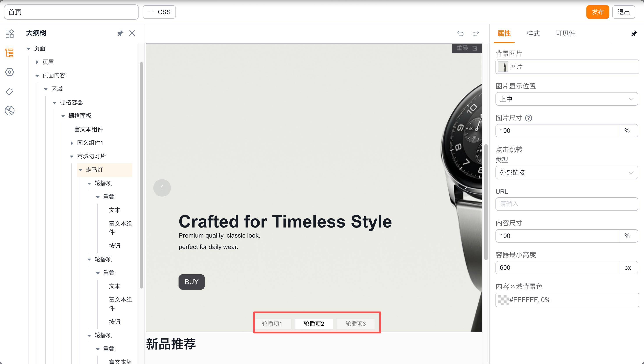
Task: Open the globe icon in left sidebar
Action: click(x=9, y=110)
